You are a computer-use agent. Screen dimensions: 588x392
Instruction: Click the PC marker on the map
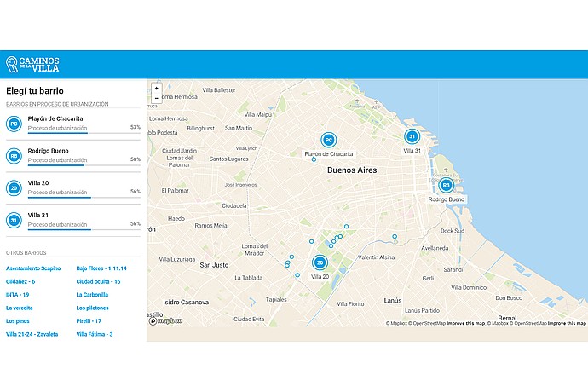(328, 140)
